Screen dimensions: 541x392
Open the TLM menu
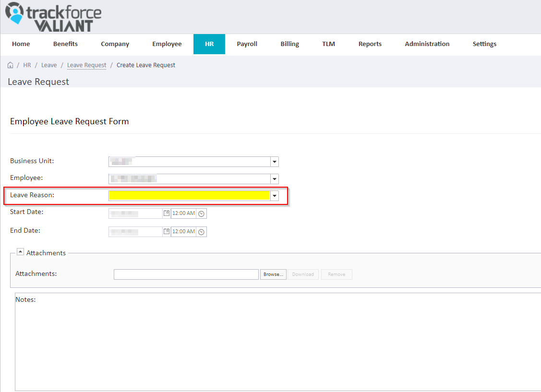pos(328,44)
